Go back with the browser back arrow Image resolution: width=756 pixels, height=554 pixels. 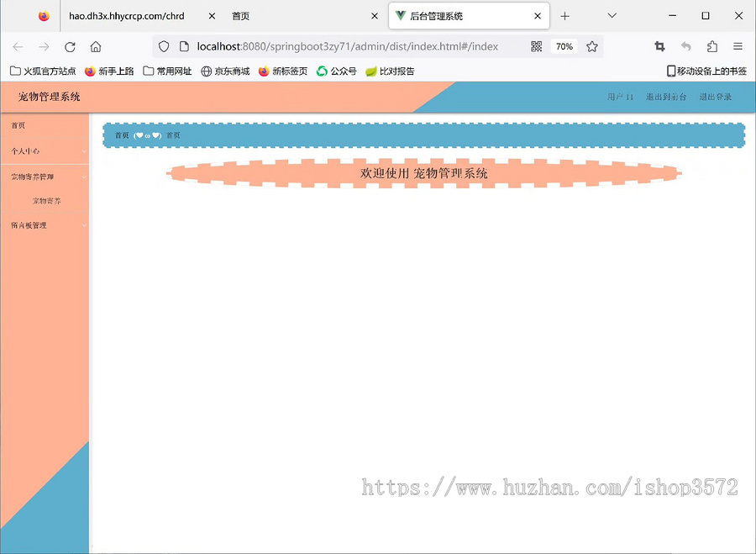[x=18, y=47]
